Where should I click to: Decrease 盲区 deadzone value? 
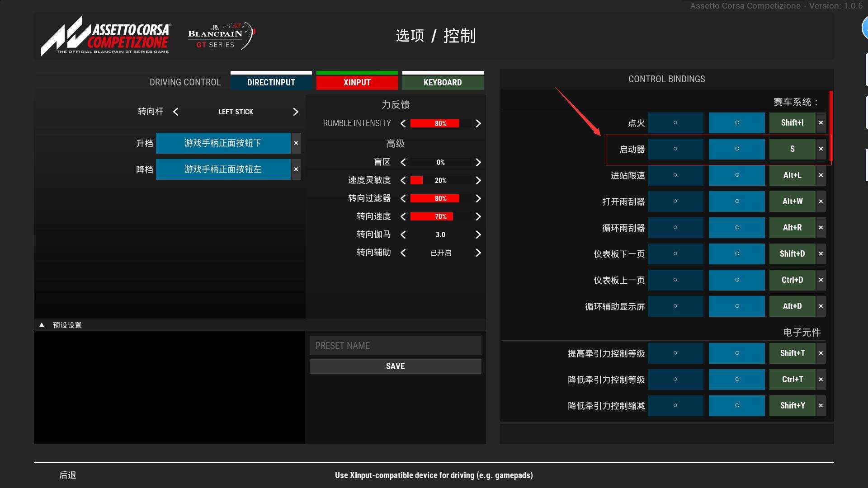point(403,162)
